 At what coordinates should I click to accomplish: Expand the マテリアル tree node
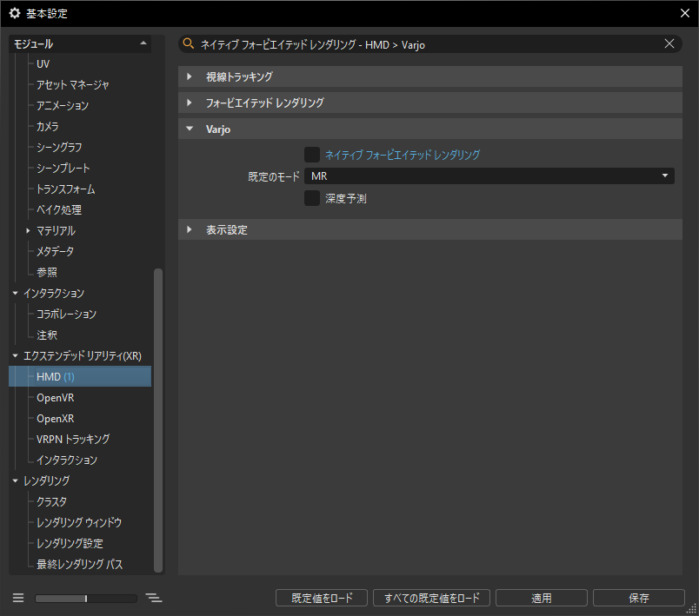(28, 231)
